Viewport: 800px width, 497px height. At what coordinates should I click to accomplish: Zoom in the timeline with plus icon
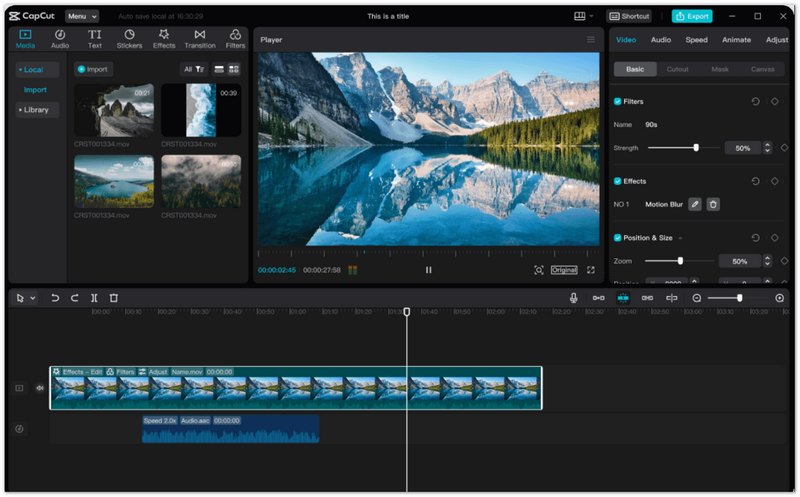tap(780, 298)
